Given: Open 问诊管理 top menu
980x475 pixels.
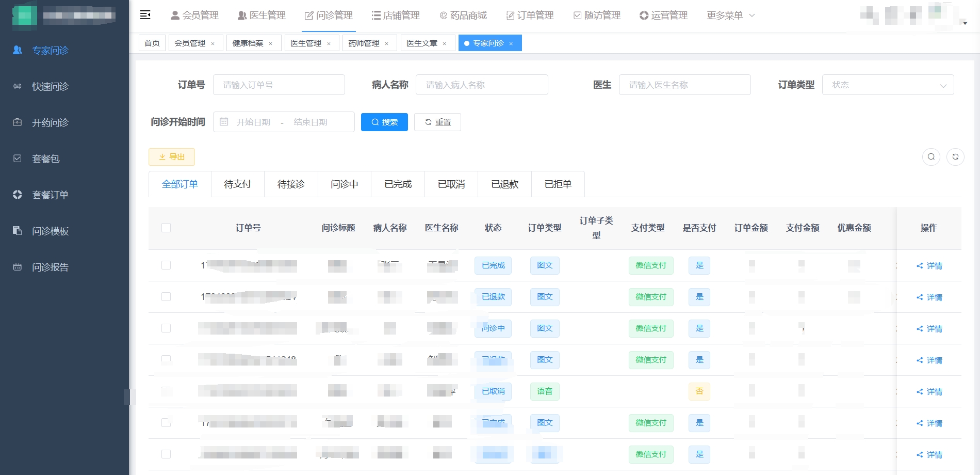Looking at the screenshot, I should [329, 15].
